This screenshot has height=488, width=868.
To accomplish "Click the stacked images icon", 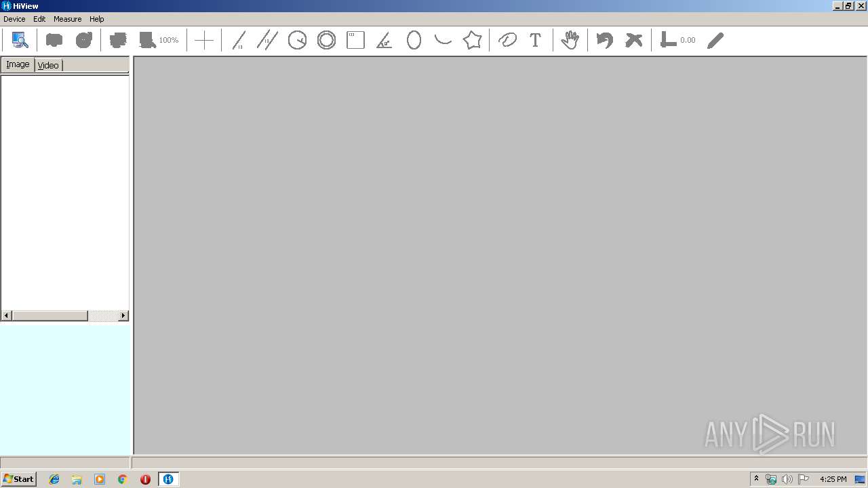I will click(x=118, y=40).
